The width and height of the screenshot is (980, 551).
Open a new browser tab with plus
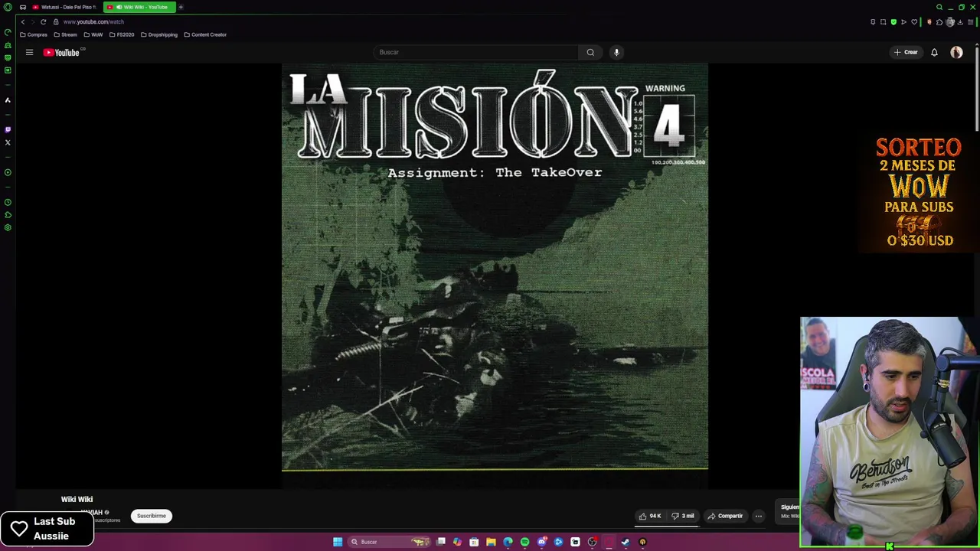pos(181,7)
